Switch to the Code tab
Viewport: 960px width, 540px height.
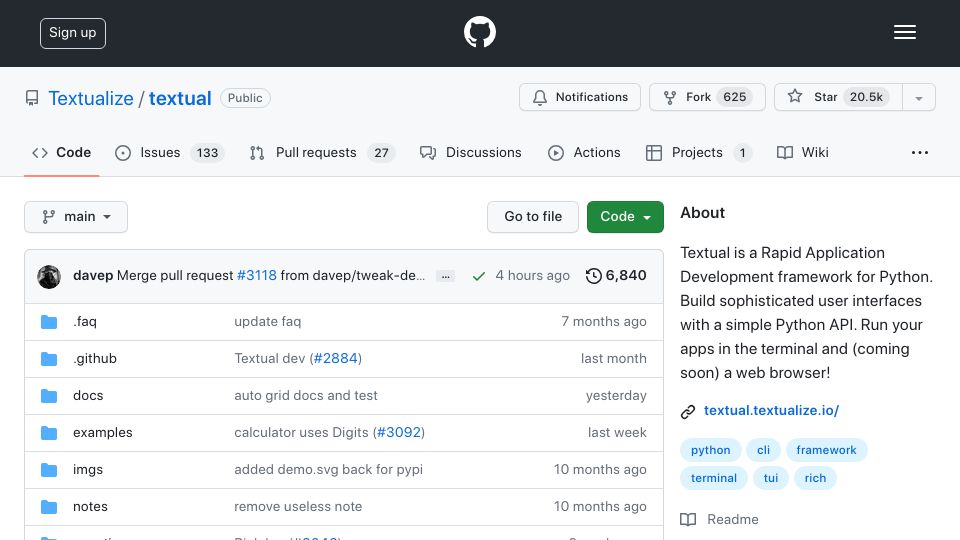[61, 152]
